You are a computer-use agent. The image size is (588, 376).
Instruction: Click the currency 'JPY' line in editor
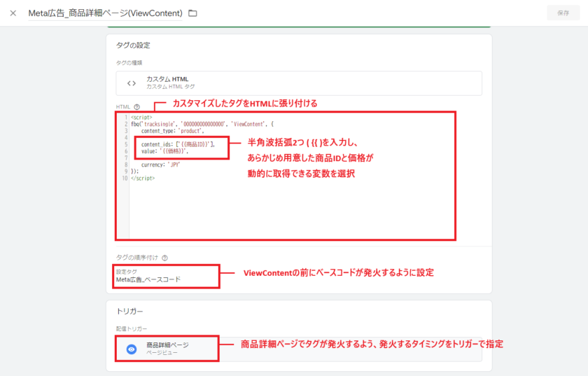(160, 165)
